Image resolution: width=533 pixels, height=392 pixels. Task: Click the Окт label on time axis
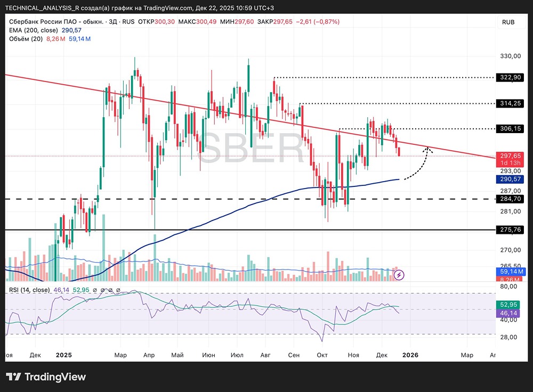click(x=322, y=355)
